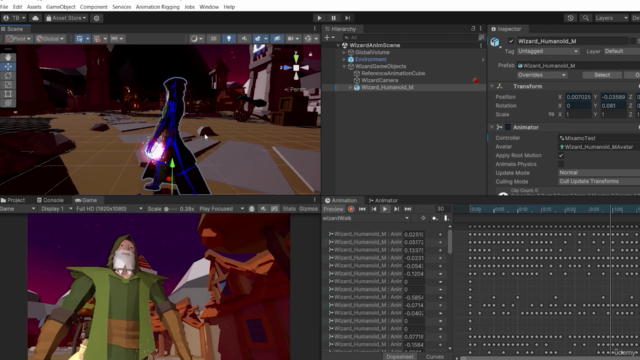Select the Rect tool
The width and height of the screenshot is (640, 360).
[8, 93]
